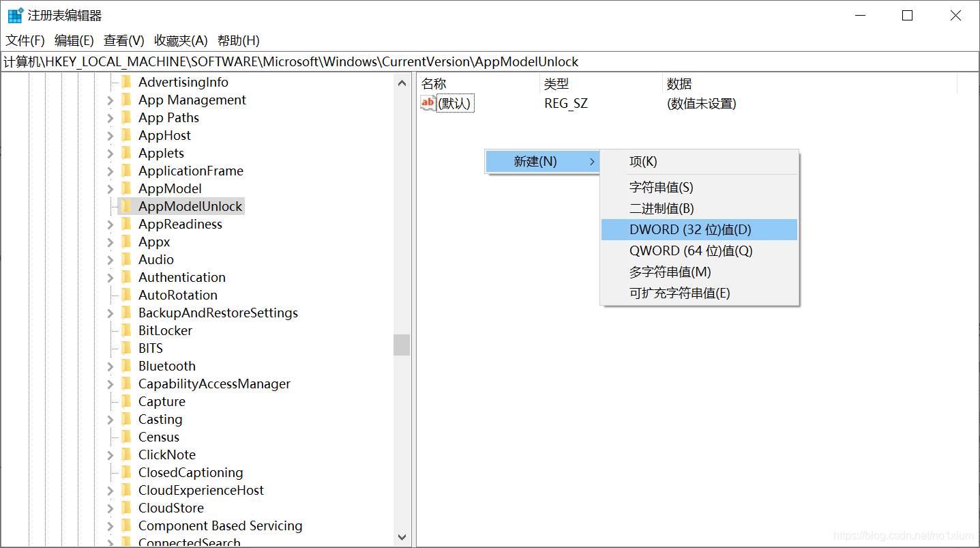Expand the CloudStore key
Viewport: 980px width, 548px height.
coord(110,508)
